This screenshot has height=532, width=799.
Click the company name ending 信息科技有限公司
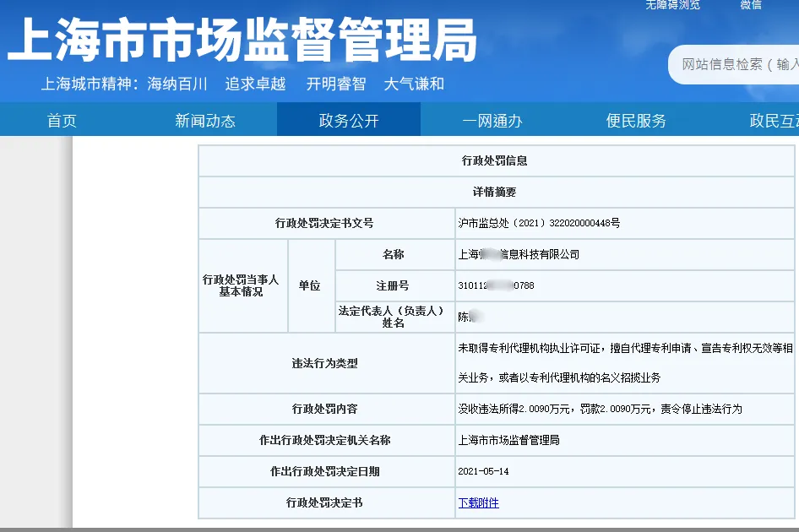(x=519, y=254)
